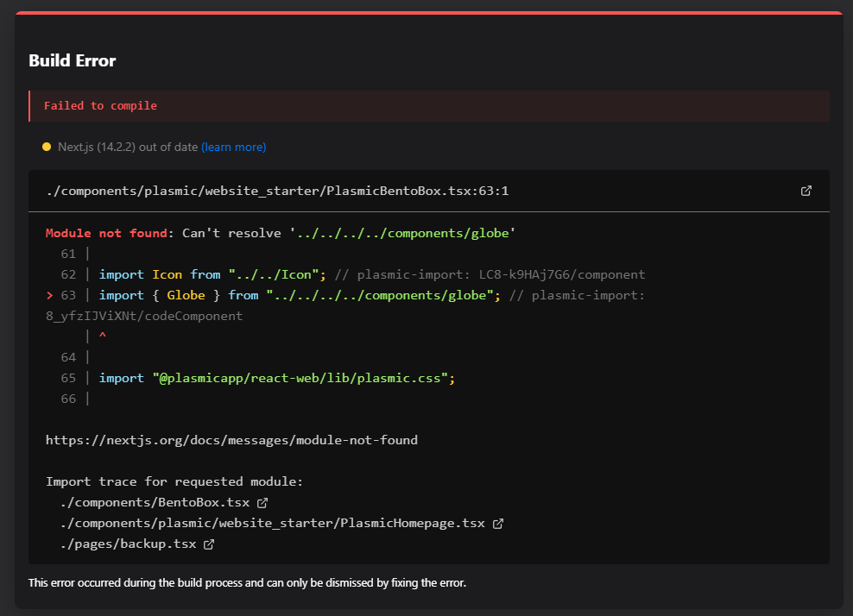Open ./pages/backup.tsx from the import trace
Image resolution: width=853 pixels, height=616 pixels.
128,544
